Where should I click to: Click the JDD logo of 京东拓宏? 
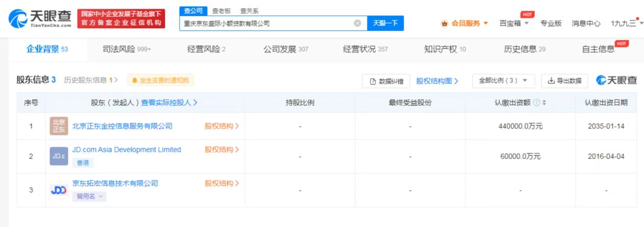point(59,190)
